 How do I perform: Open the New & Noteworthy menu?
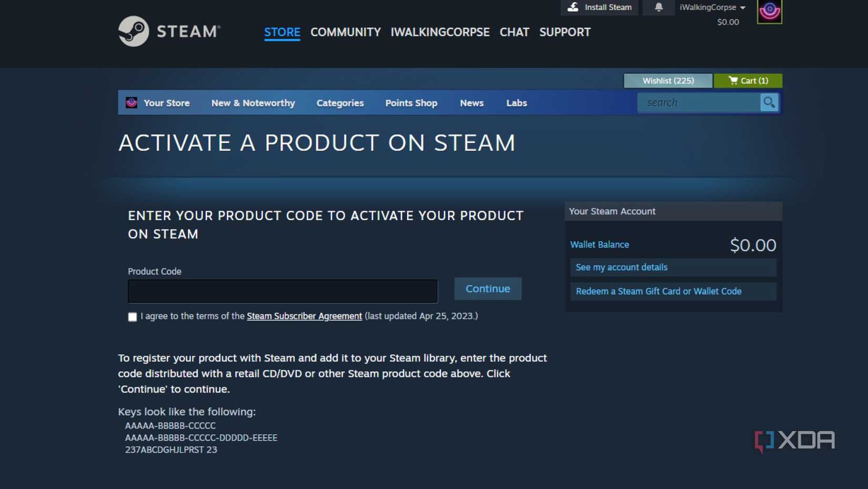(x=253, y=103)
